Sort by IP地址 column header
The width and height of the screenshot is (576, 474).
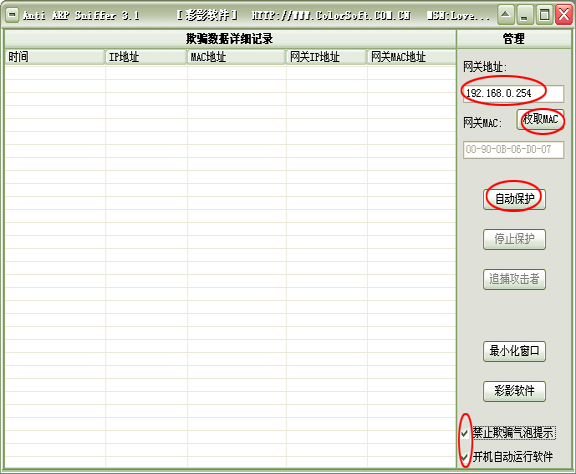[146, 57]
